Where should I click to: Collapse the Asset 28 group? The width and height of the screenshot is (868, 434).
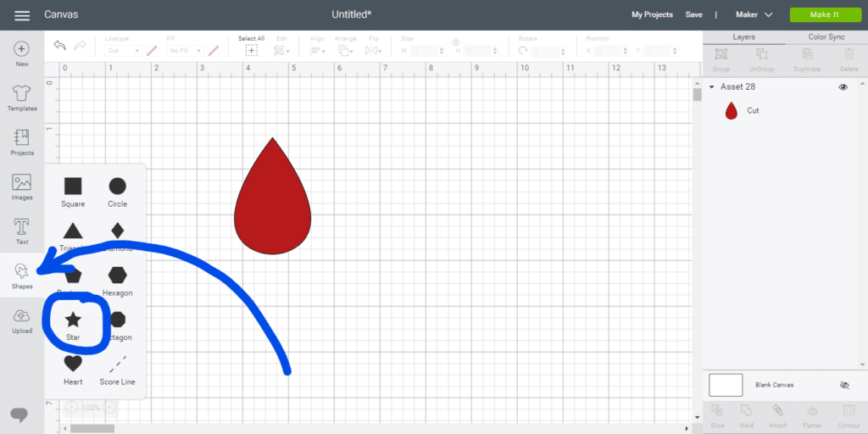(711, 87)
